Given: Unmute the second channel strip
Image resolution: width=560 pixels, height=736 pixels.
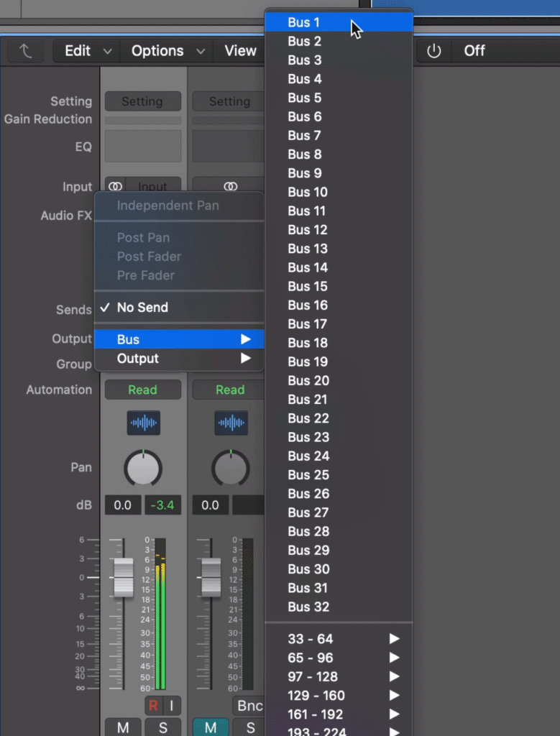Looking at the screenshot, I should click(211, 727).
